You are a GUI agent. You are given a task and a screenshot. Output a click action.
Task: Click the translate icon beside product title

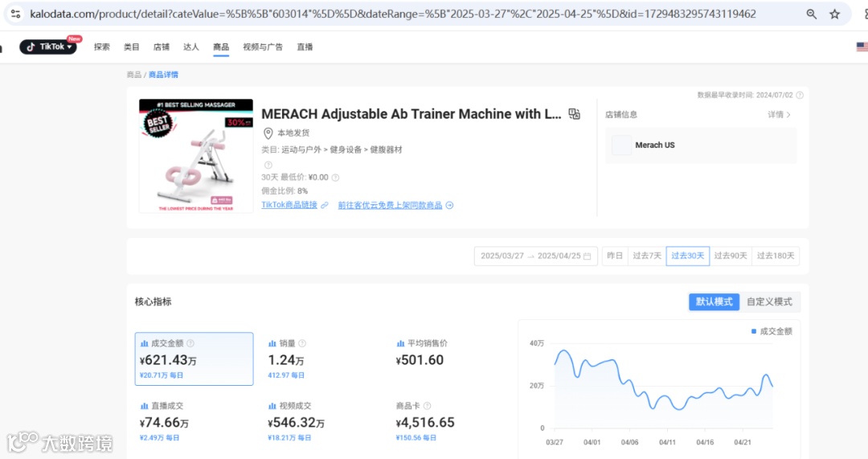[x=575, y=114]
